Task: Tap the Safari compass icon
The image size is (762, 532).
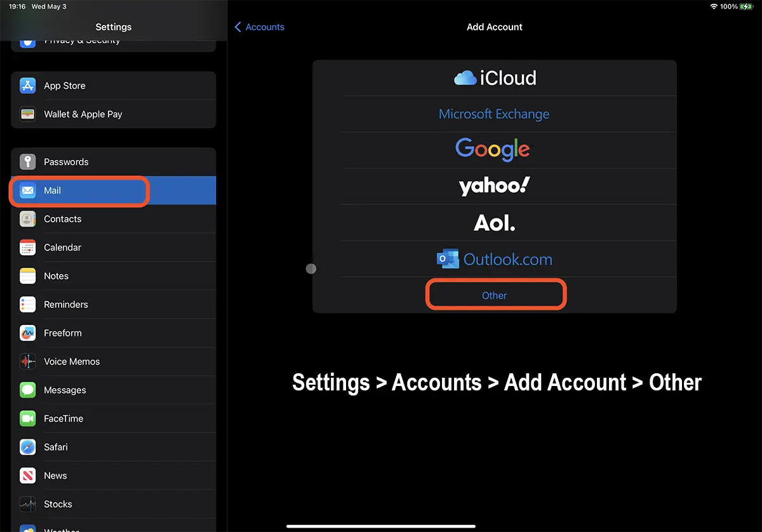Action: pyautogui.click(x=27, y=448)
